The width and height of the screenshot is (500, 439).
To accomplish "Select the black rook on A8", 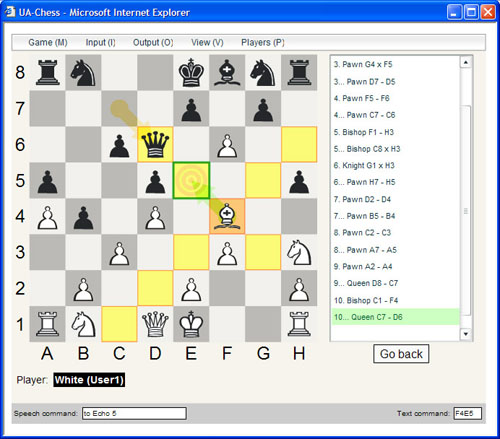I will 47,73.
